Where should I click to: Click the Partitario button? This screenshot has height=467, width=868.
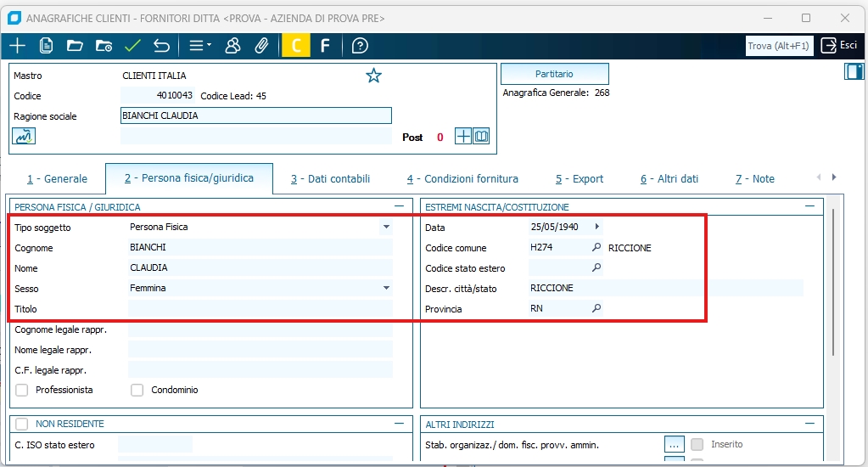(x=555, y=74)
